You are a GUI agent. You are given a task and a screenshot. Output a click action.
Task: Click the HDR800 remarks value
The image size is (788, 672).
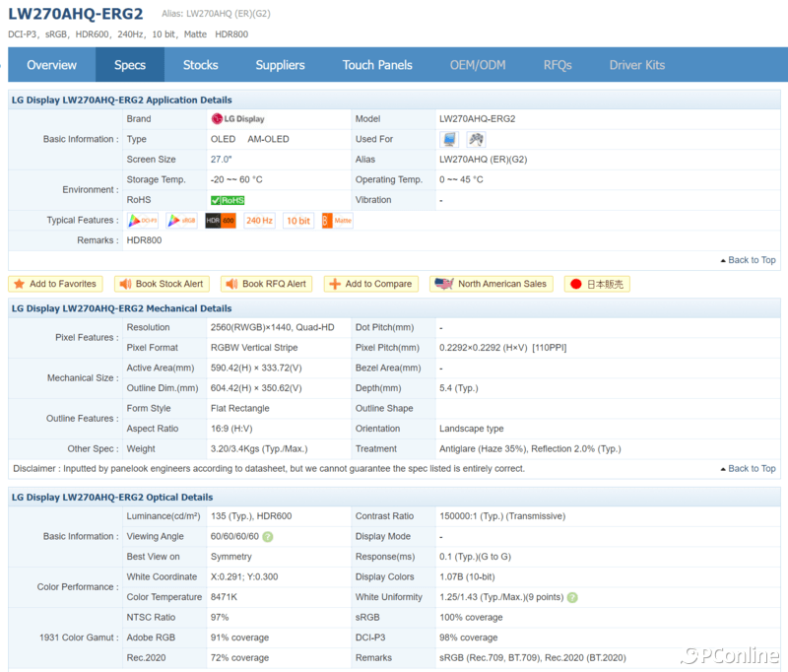coord(144,240)
